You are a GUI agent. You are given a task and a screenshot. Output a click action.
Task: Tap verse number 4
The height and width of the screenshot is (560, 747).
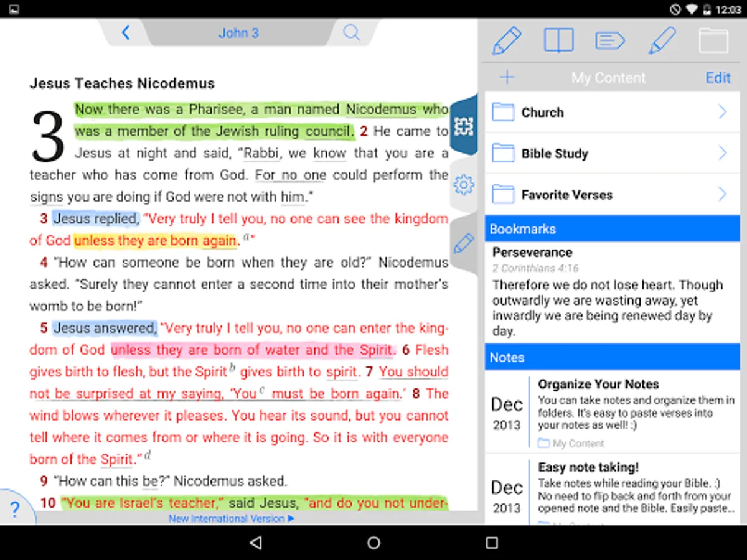point(44,263)
